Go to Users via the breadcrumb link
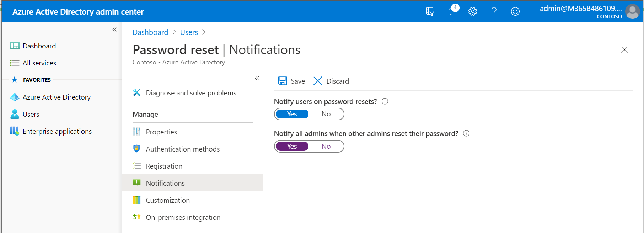 (189, 32)
